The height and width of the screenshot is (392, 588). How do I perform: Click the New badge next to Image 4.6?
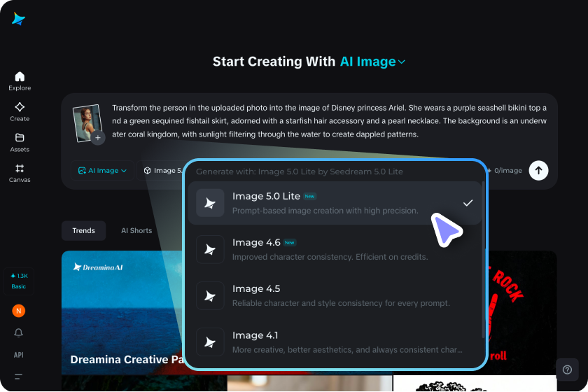tap(289, 243)
